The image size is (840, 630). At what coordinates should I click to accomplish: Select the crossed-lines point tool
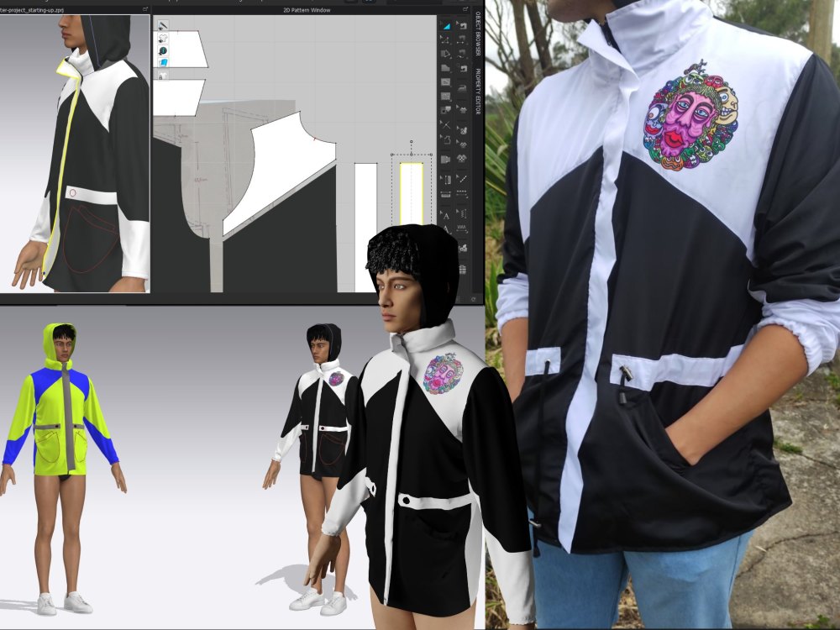coord(445,125)
